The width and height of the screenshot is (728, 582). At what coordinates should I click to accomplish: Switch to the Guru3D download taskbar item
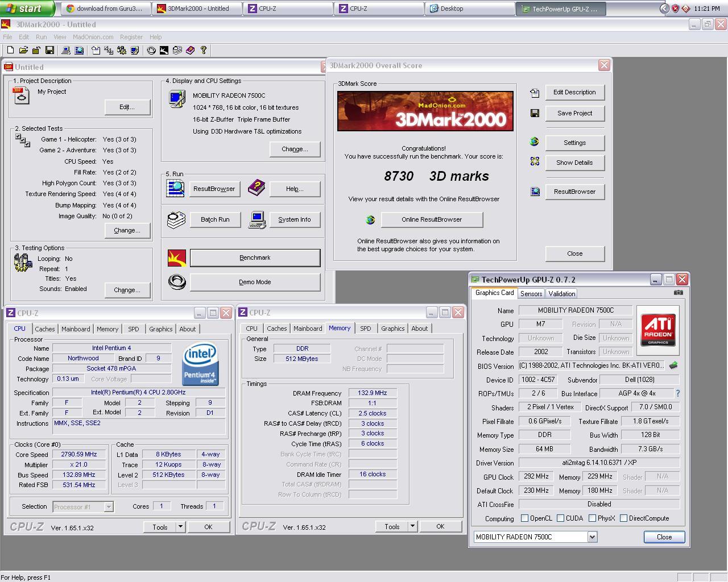[106, 9]
